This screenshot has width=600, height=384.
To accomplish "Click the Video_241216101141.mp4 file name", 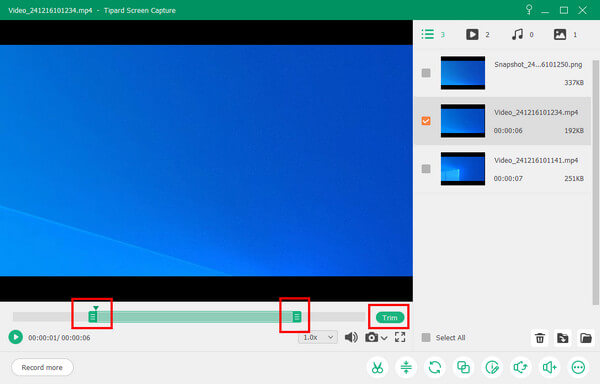I will coord(536,160).
